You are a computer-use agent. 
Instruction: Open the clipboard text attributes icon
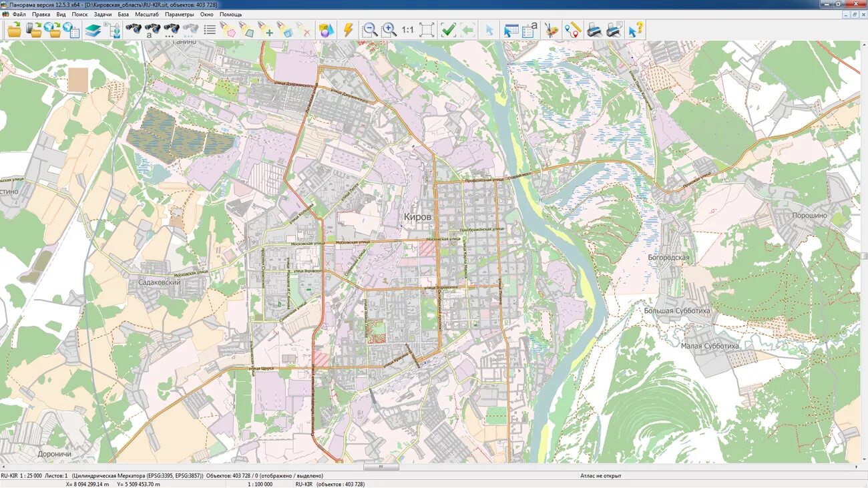pyautogui.click(x=530, y=29)
